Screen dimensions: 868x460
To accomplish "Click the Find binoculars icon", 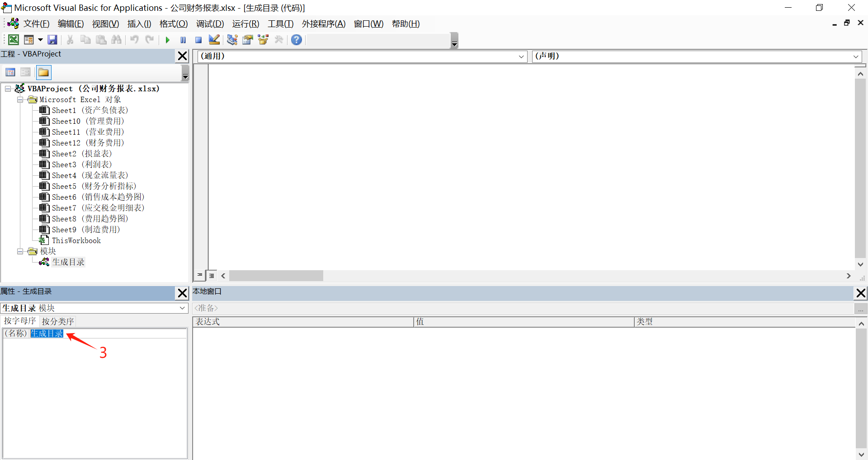I will point(117,40).
